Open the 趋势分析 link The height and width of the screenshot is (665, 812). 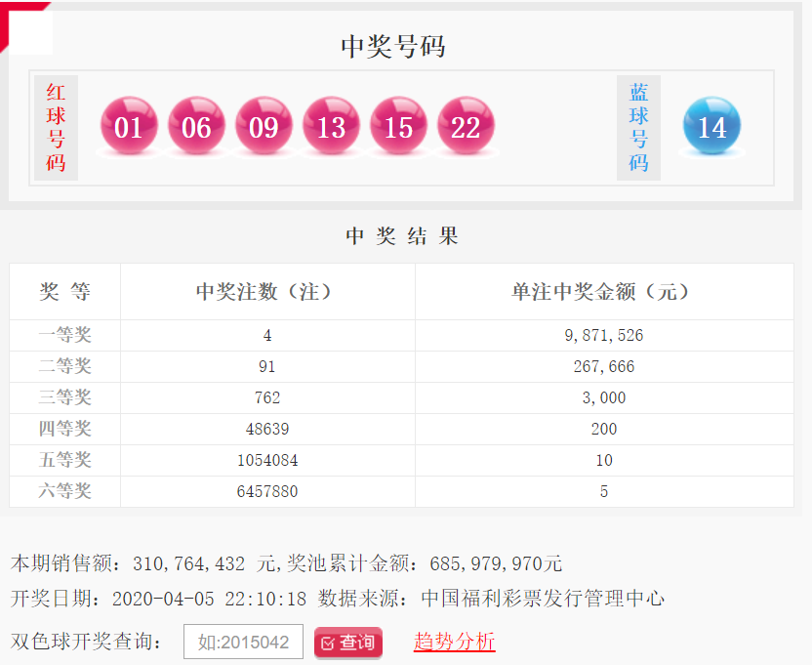click(454, 642)
